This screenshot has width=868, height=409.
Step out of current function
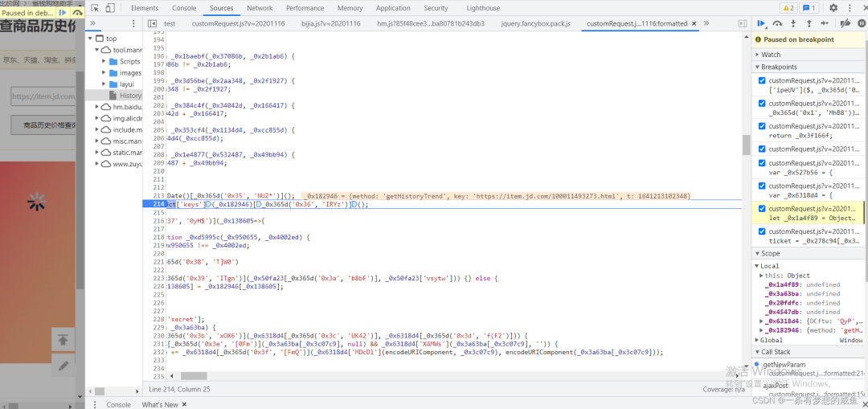tap(808, 24)
